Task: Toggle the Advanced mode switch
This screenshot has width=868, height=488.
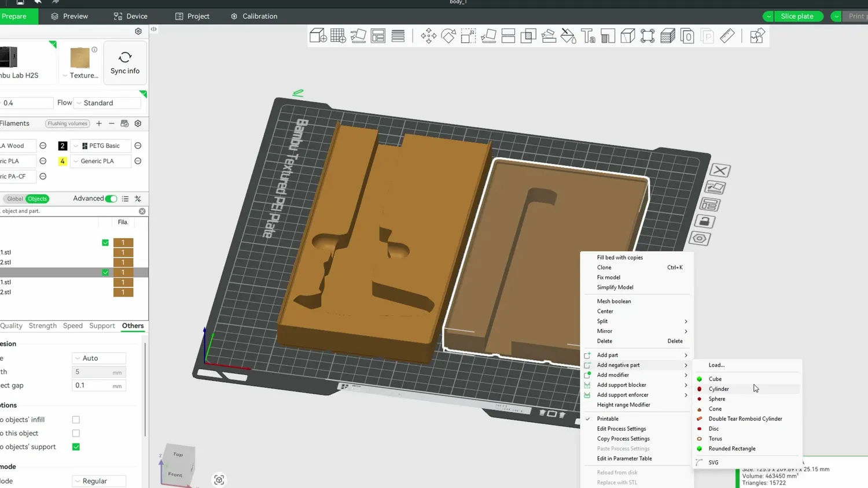Action: click(x=111, y=199)
